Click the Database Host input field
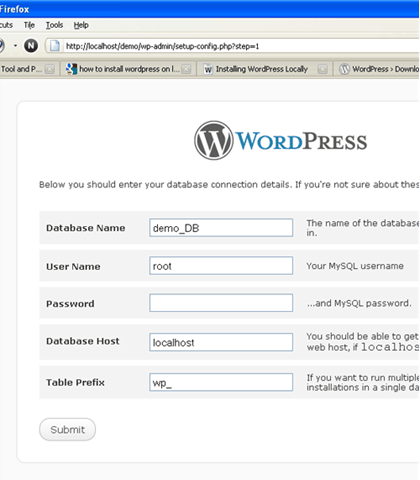 (x=221, y=342)
